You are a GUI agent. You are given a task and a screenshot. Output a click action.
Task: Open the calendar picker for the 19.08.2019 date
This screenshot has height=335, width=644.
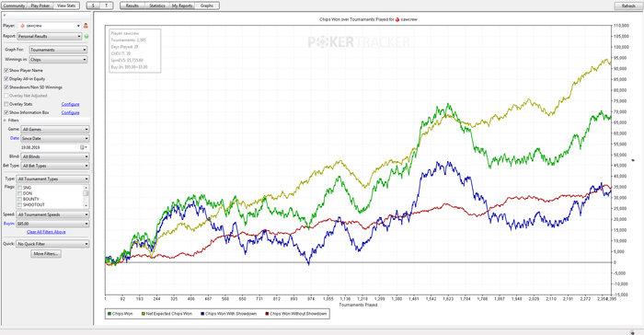(84, 147)
